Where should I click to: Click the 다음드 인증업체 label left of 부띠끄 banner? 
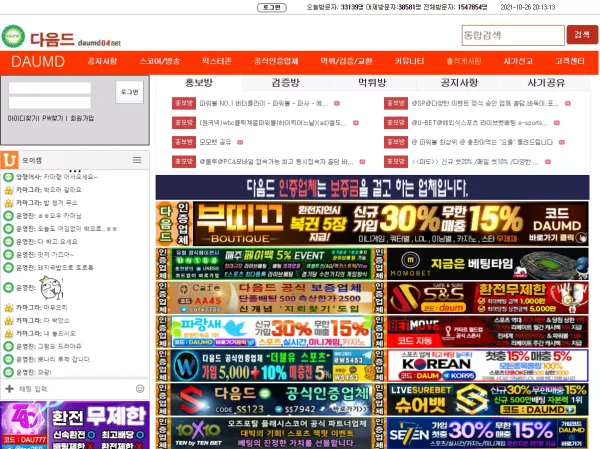175,224
